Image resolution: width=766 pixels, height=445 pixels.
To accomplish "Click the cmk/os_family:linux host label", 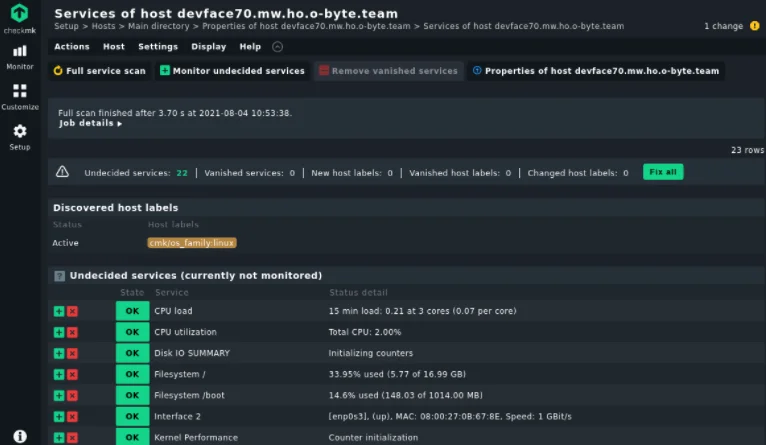I will [x=192, y=243].
